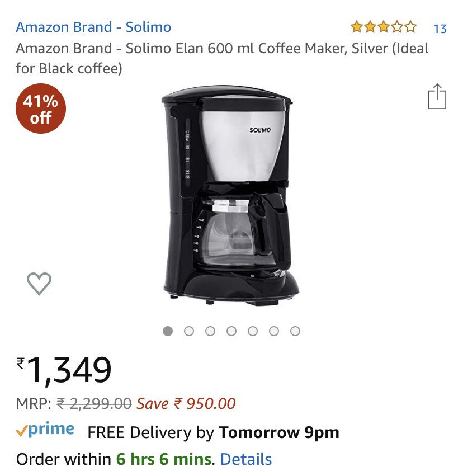Select the fourth image carousel dot
Viewport: 463px width, 476px height.
232,331
